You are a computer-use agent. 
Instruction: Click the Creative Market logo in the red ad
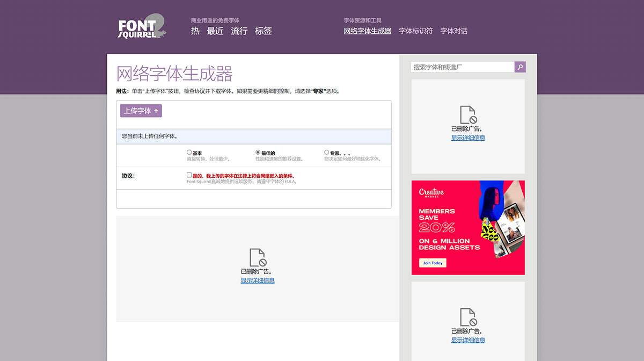(433, 193)
